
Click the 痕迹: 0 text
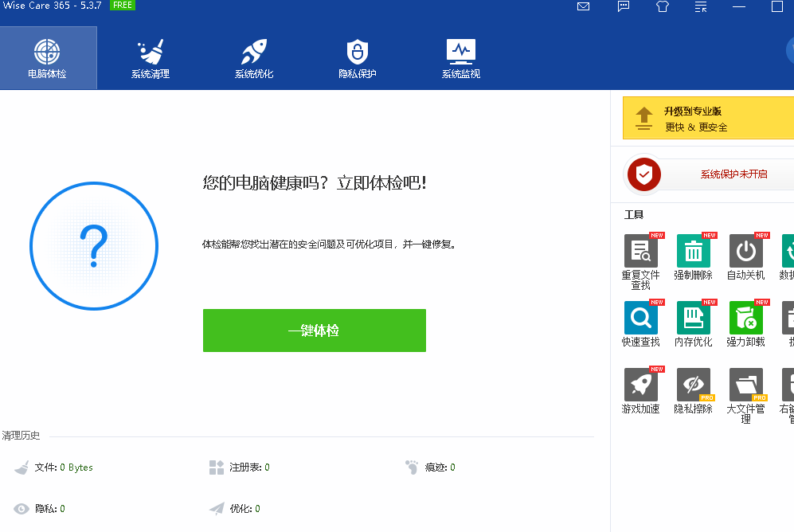440,467
